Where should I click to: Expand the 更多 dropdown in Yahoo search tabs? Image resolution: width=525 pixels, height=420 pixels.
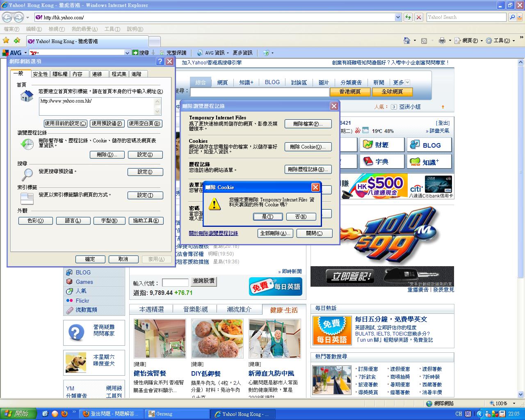point(407,82)
